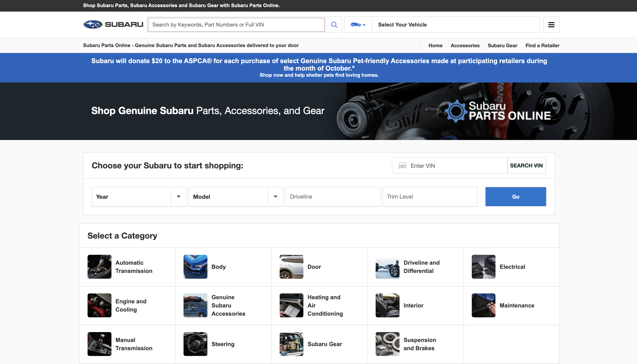Open the Engine and Cooling thumbnail
637x364 pixels.
click(x=100, y=305)
